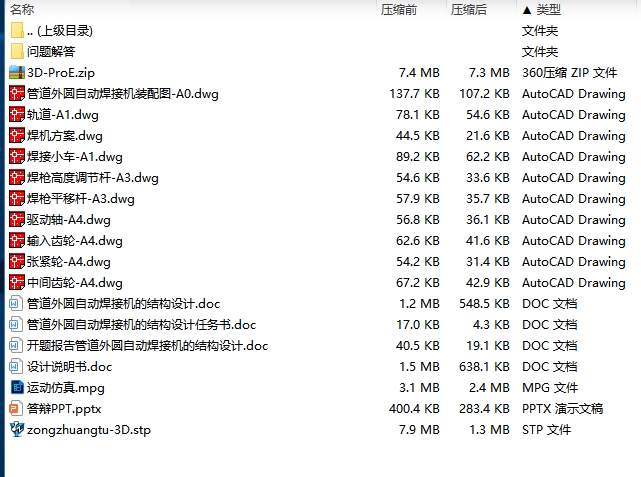
Task: Click the parent directory folder icon
Action: [x=17, y=31]
